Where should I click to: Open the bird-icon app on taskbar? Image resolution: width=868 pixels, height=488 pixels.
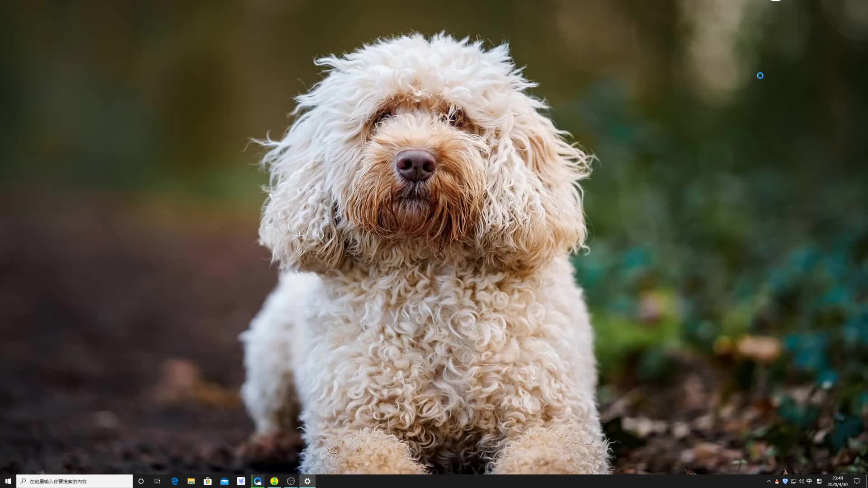(241, 481)
